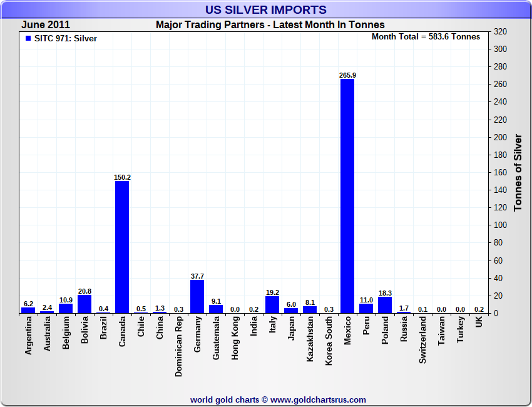Select the Belgium bar labeled 10.9
532x407 pixels.
click(66, 309)
